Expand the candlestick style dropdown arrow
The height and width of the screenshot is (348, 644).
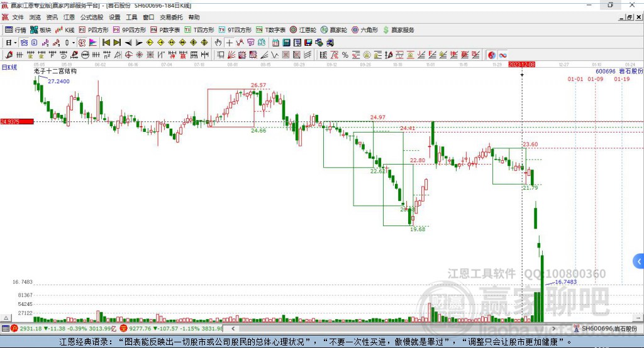(74, 43)
